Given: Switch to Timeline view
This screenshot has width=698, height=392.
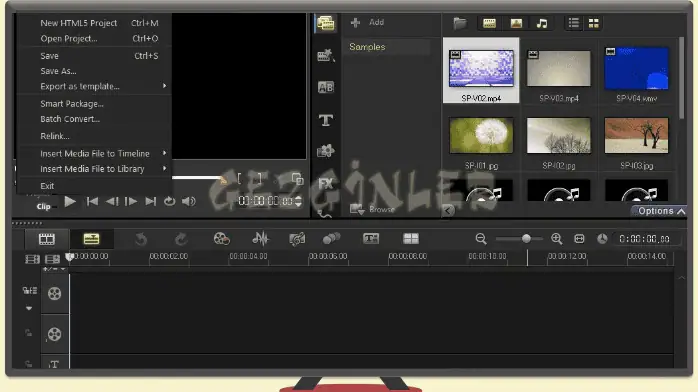Looking at the screenshot, I should tap(91, 239).
